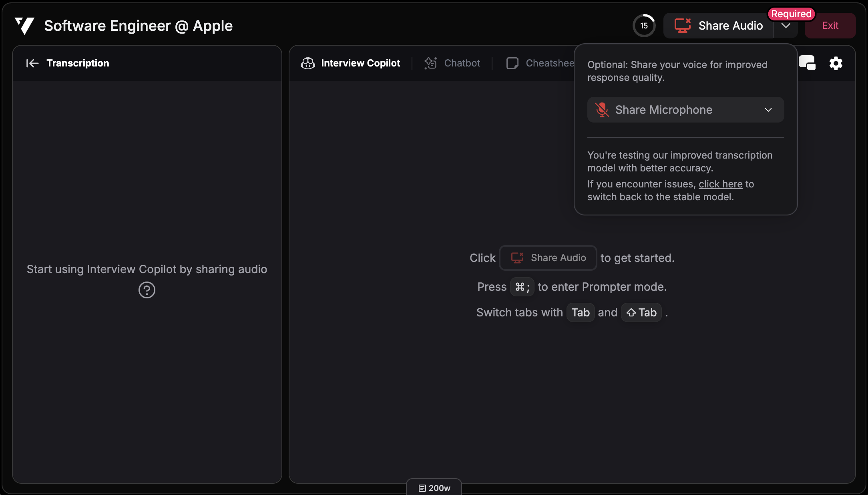Open chevron next to Share Audio

click(x=786, y=26)
